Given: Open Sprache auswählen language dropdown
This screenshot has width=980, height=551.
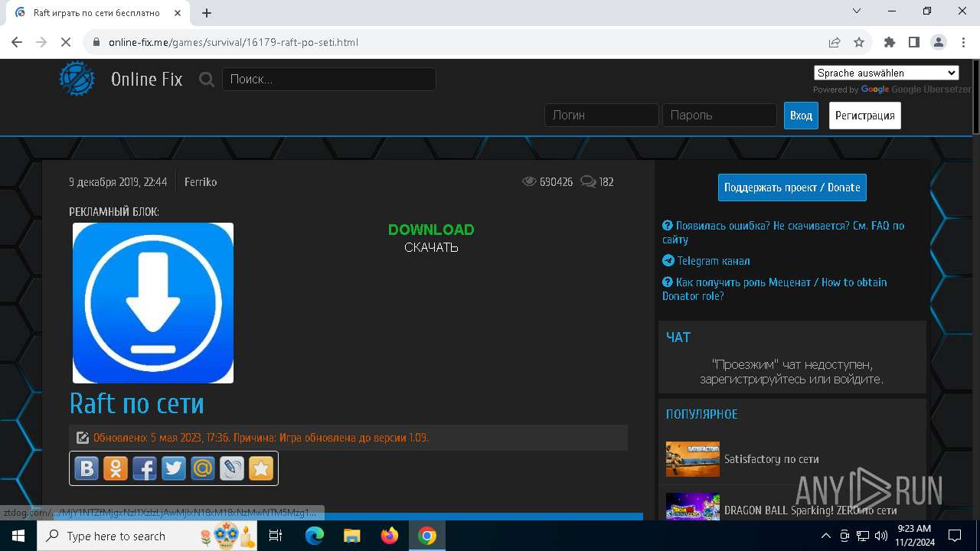Looking at the screenshot, I should 887,73.
